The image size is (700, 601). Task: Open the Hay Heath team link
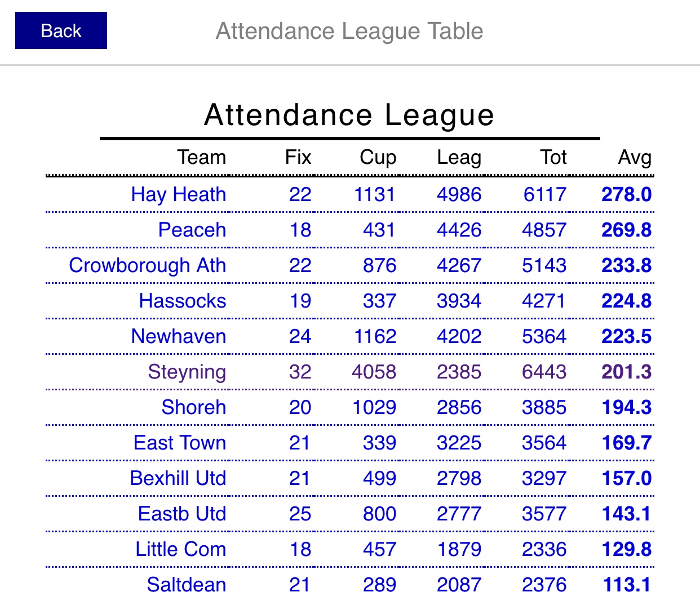pos(178,194)
